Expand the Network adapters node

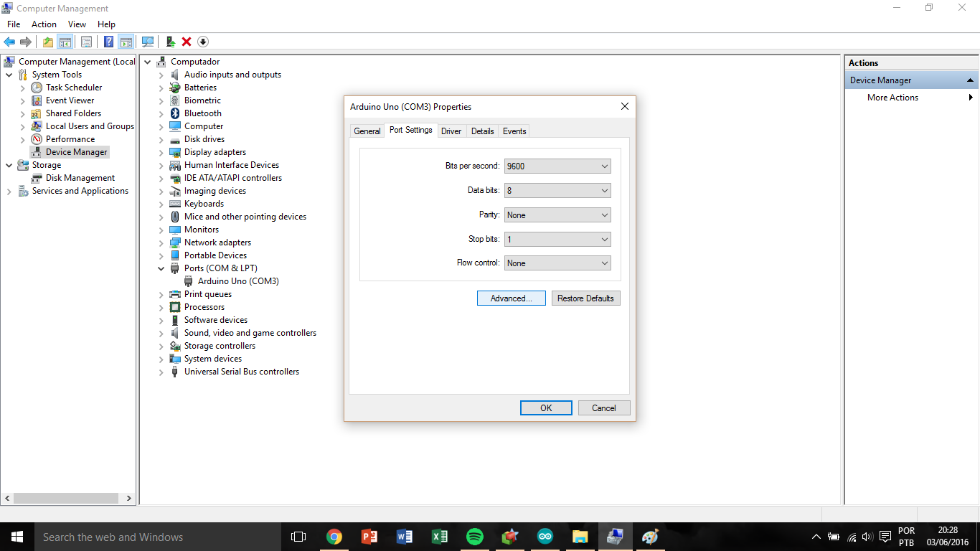(x=161, y=242)
